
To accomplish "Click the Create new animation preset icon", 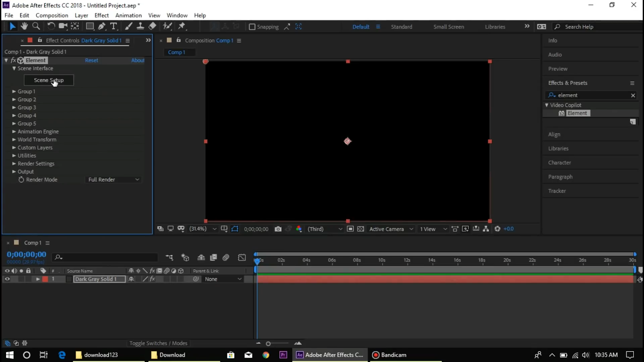I will [633, 122].
